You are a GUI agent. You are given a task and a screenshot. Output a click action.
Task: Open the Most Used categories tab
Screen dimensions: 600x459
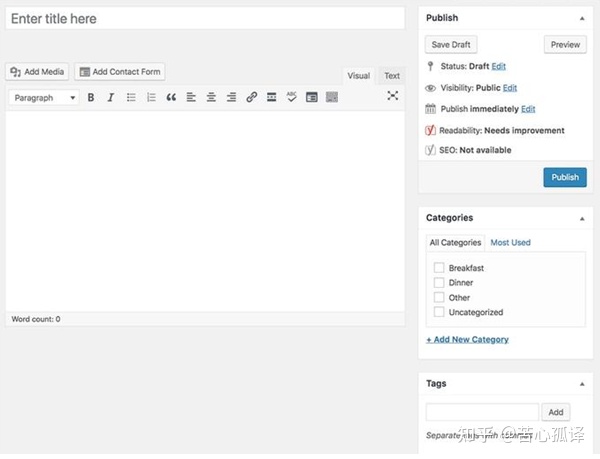[510, 243]
